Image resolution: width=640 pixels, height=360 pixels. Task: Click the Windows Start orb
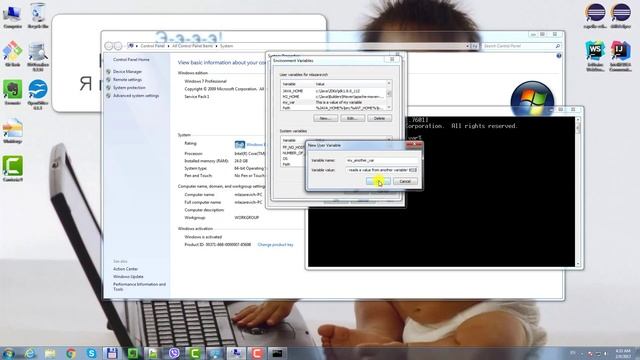[9, 353]
